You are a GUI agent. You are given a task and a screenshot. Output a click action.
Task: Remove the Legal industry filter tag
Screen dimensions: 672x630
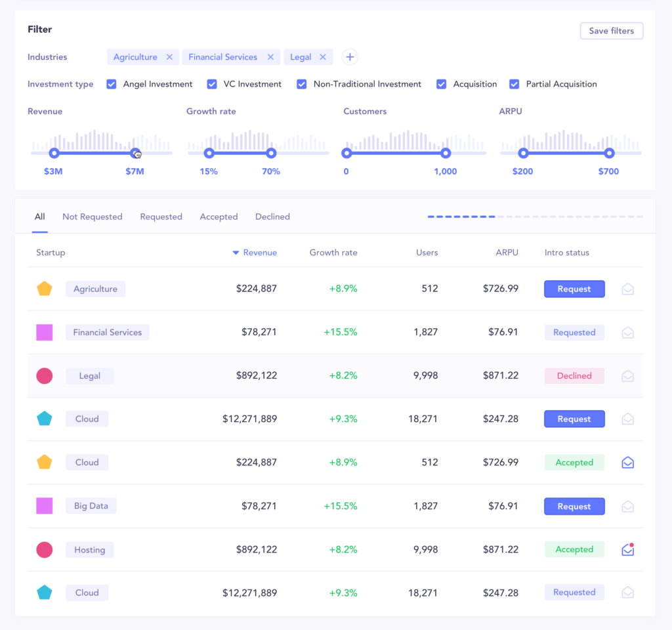(x=323, y=57)
